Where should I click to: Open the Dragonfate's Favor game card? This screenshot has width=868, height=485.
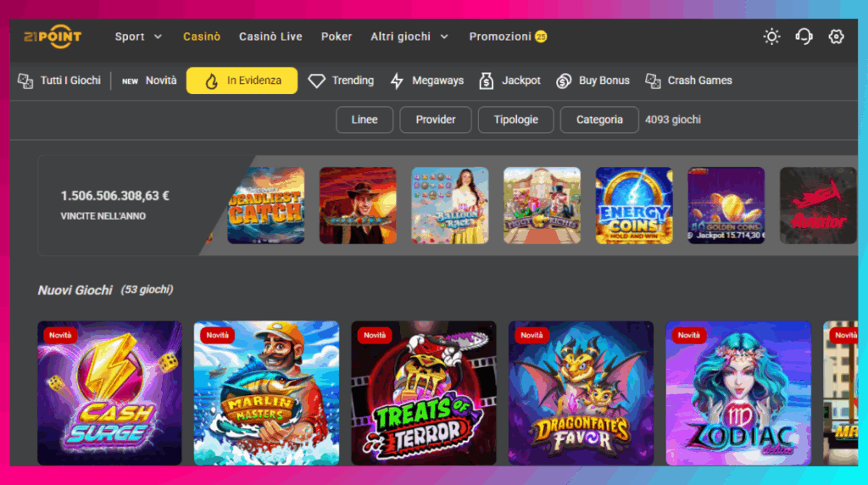581,393
